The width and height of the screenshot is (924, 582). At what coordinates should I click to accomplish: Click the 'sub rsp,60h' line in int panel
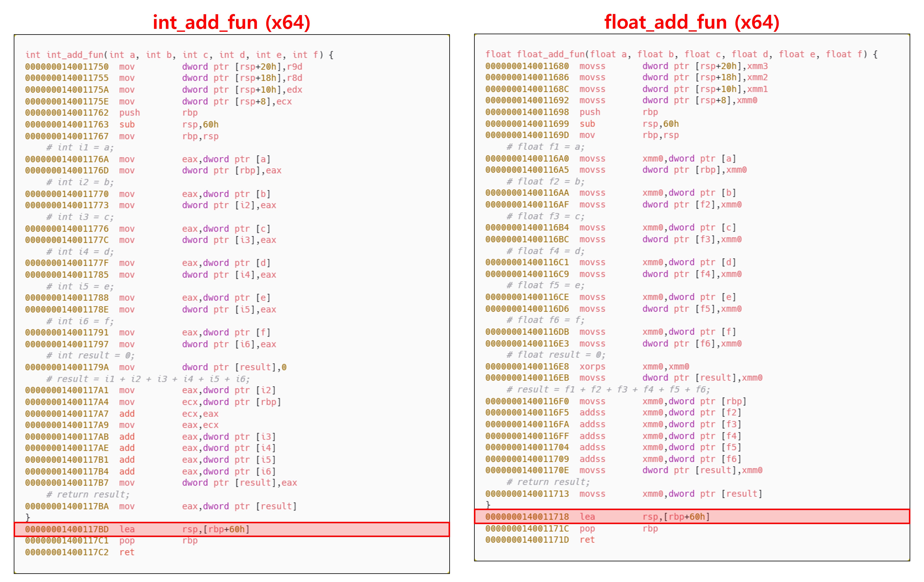point(127,125)
